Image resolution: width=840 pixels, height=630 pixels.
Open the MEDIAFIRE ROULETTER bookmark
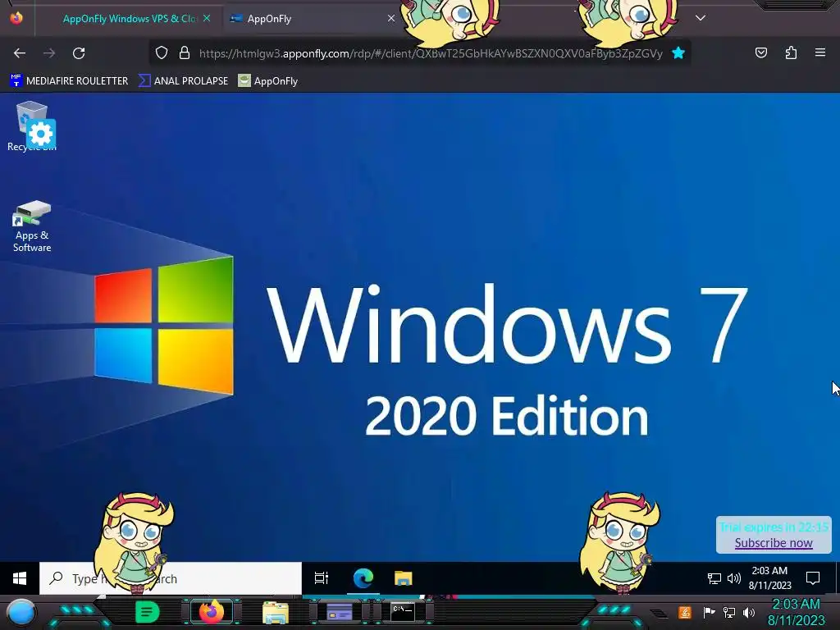point(69,81)
